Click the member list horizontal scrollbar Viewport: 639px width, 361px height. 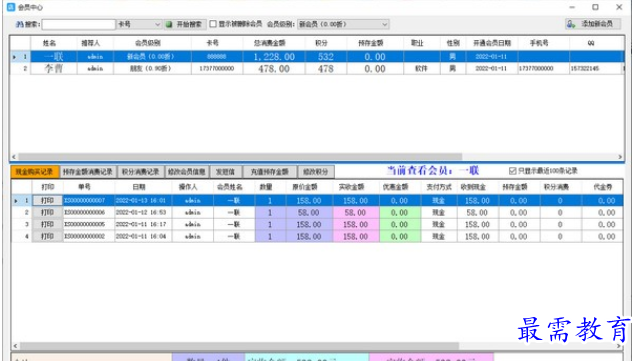(240, 156)
